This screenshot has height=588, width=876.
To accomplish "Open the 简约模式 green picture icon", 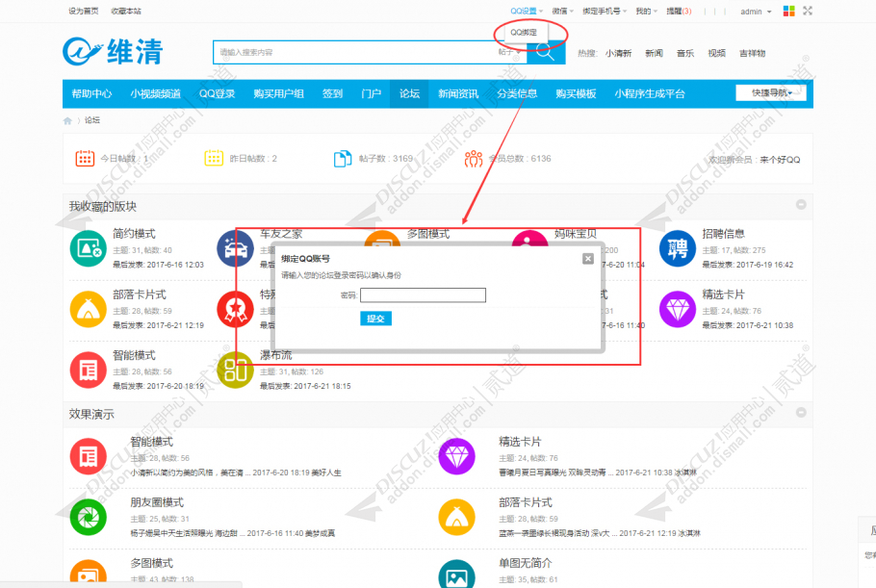I will [89, 248].
